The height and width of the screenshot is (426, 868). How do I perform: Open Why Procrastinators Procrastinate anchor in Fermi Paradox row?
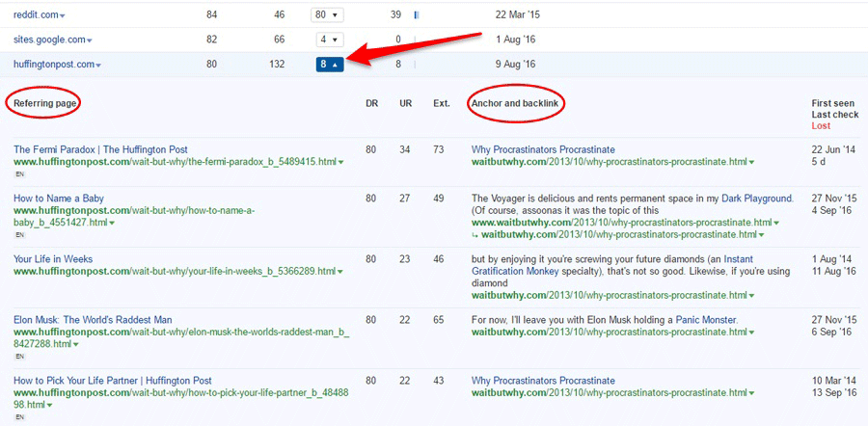tap(543, 149)
